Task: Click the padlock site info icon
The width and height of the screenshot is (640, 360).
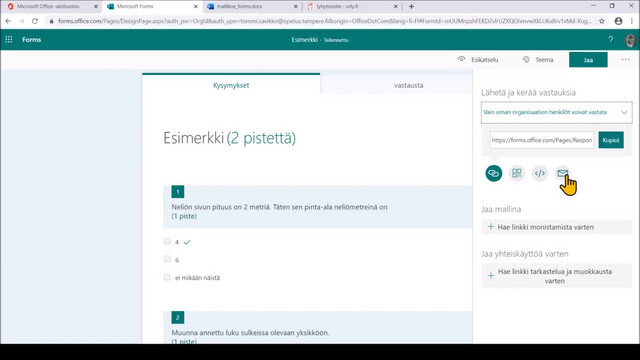Action: (51, 21)
